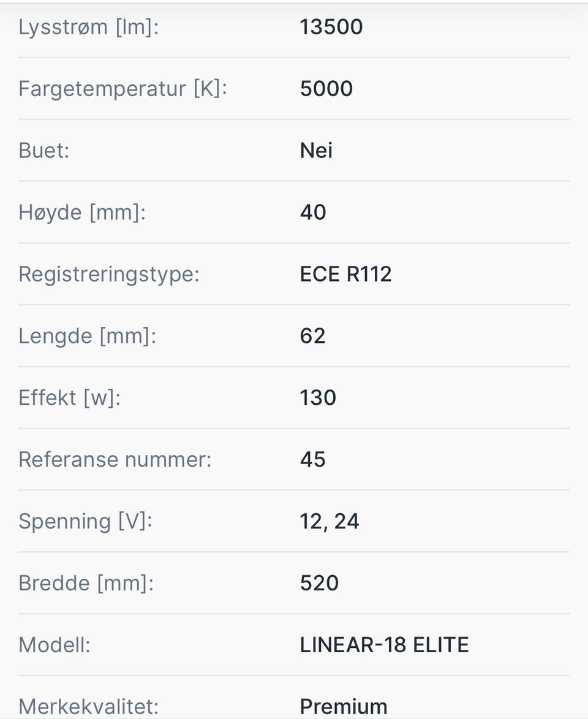Click the Buet specification label

(x=43, y=151)
